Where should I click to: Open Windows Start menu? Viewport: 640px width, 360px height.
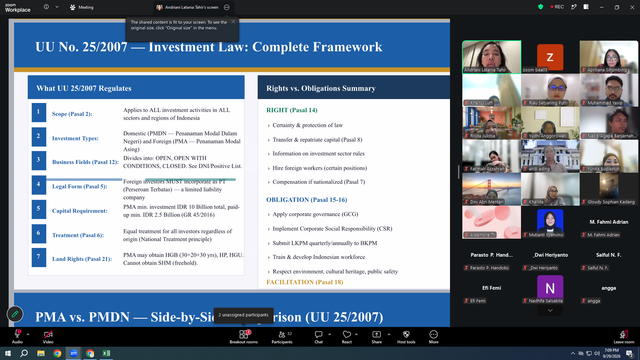click(8, 353)
